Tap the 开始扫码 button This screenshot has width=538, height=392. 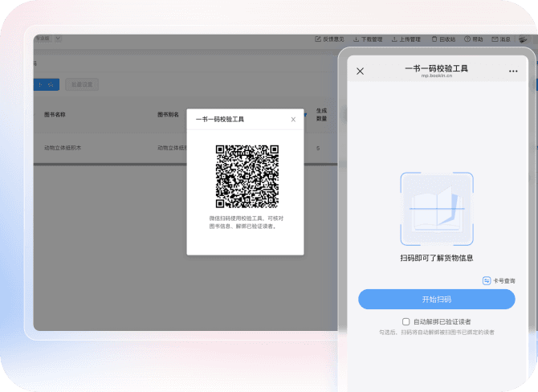[x=437, y=300]
